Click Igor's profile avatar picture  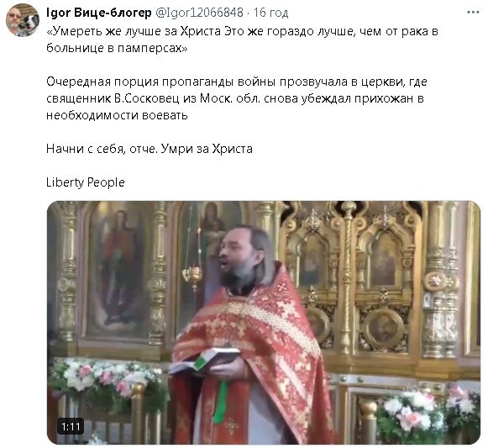23,20
